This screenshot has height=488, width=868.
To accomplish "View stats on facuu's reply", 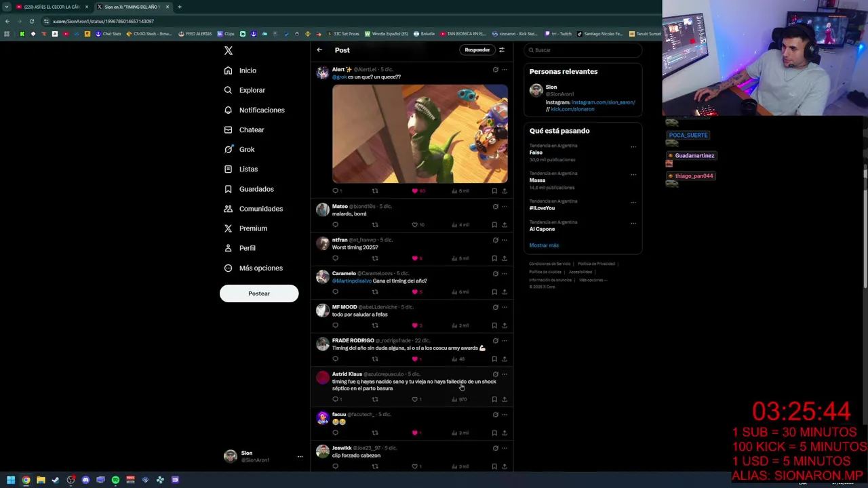I will click(x=460, y=432).
